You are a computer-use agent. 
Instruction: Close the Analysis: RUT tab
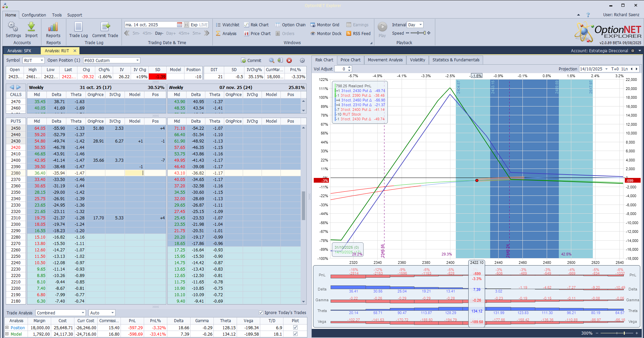[x=75, y=51]
